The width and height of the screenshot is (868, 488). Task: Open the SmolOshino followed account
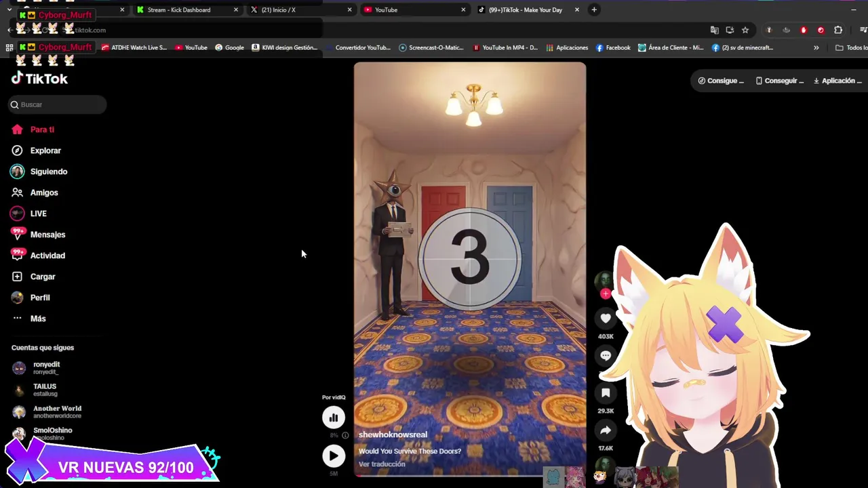click(44, 433)
